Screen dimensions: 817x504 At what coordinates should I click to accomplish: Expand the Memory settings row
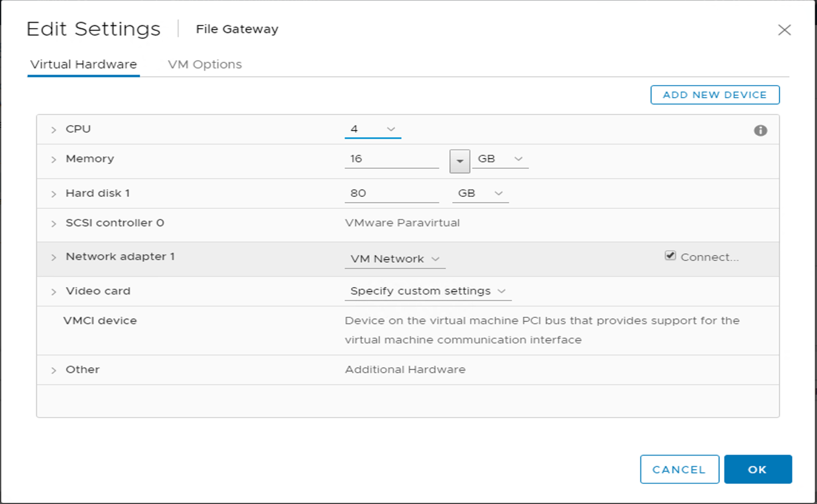click(53, 159)
